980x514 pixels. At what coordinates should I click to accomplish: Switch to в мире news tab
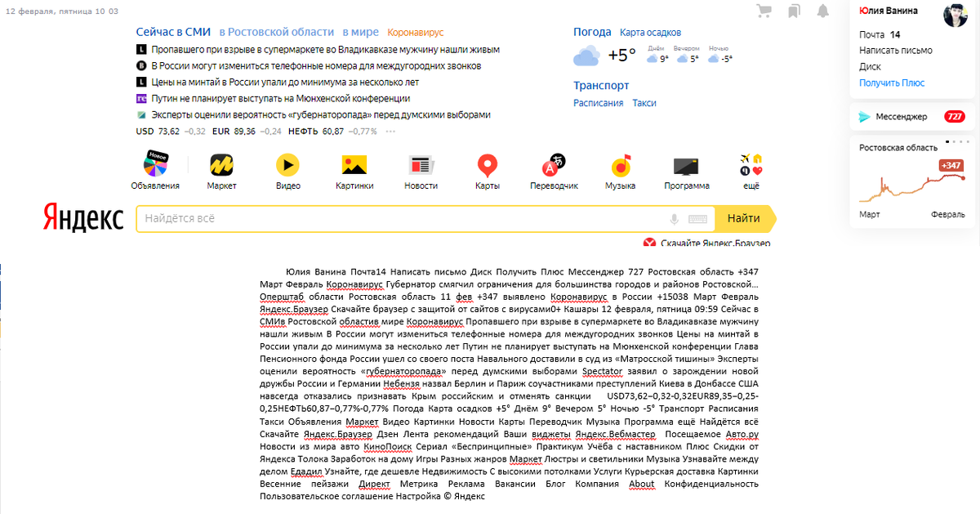[360, 32]
